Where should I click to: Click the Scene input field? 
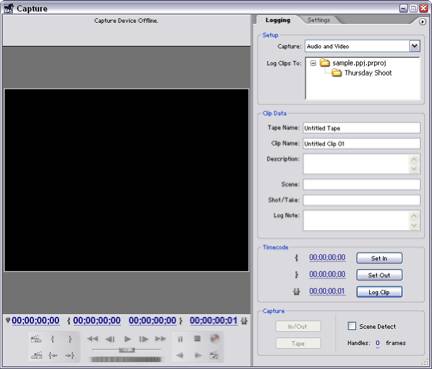[x=362, y=184]
